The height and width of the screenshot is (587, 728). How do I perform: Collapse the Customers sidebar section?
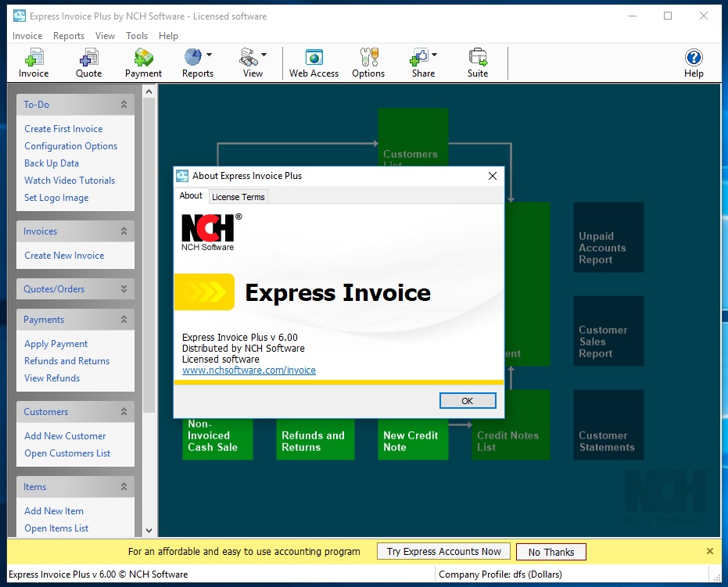[x=124, y=412]
